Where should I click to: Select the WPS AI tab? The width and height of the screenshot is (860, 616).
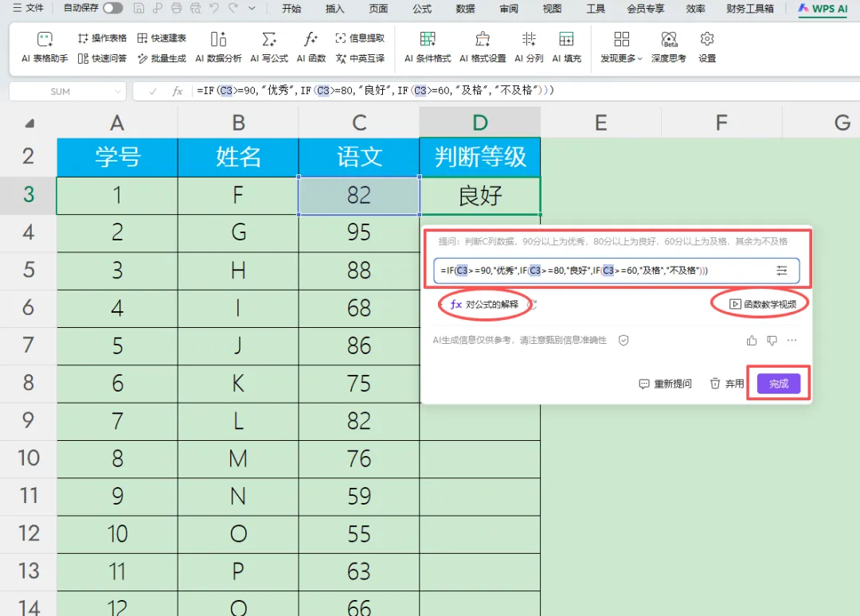(823, 8)
